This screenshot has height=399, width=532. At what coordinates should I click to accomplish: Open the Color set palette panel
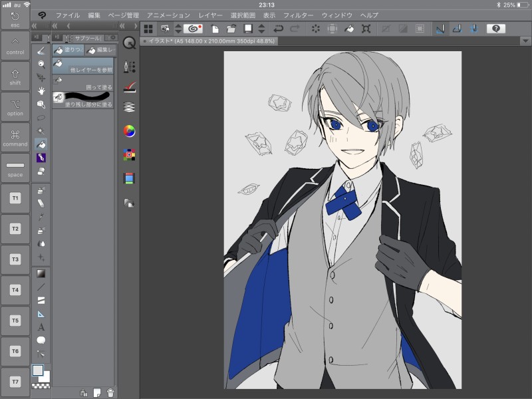(129, 155)
